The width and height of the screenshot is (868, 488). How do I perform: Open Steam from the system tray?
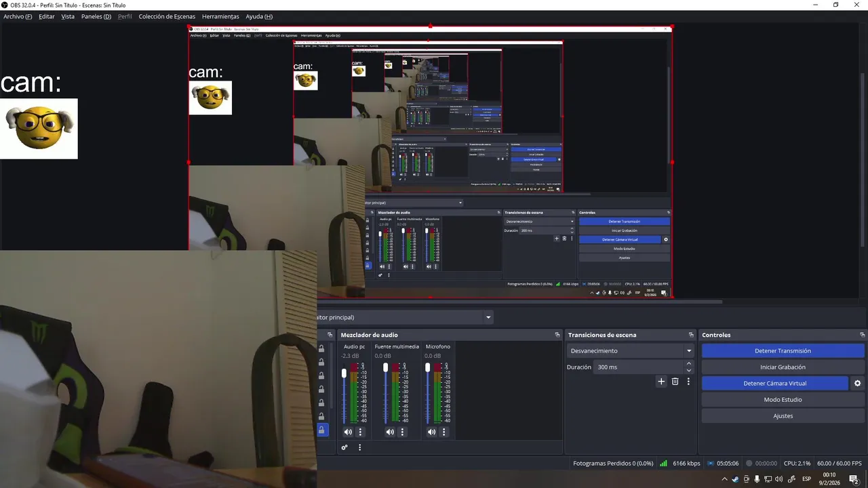(x=735, y=479)
